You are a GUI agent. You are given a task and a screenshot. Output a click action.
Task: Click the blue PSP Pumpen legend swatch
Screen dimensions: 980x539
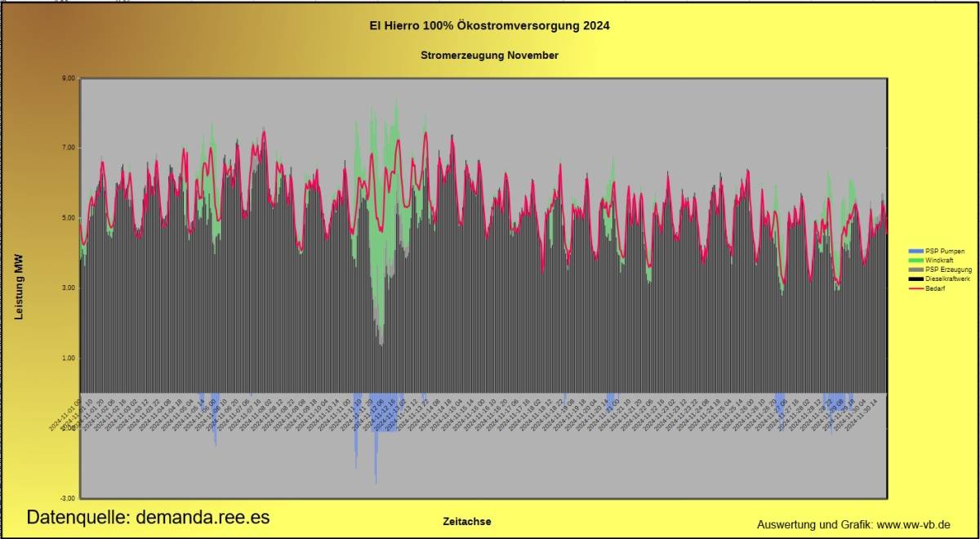pyautogui.click(x=915, y=251)
